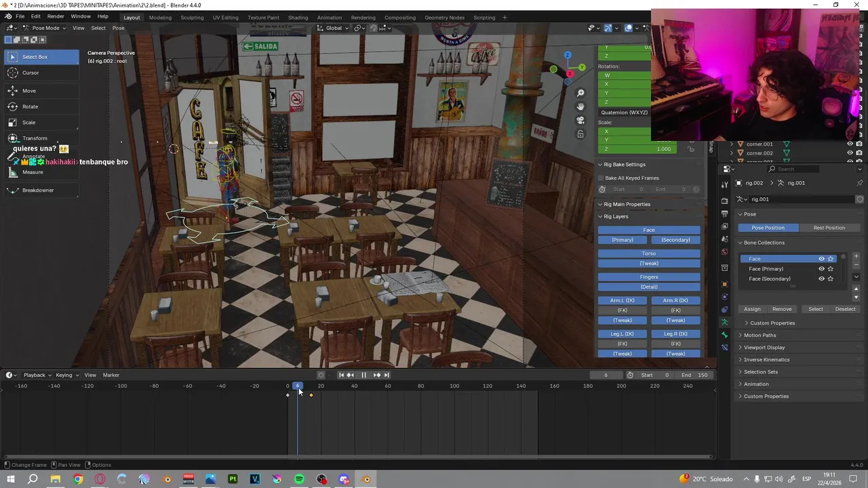Image resolution: width=868 pixels, height=488 pixels.
Task: Open the Keying dropdown in timeline
Action: [67, 375]
